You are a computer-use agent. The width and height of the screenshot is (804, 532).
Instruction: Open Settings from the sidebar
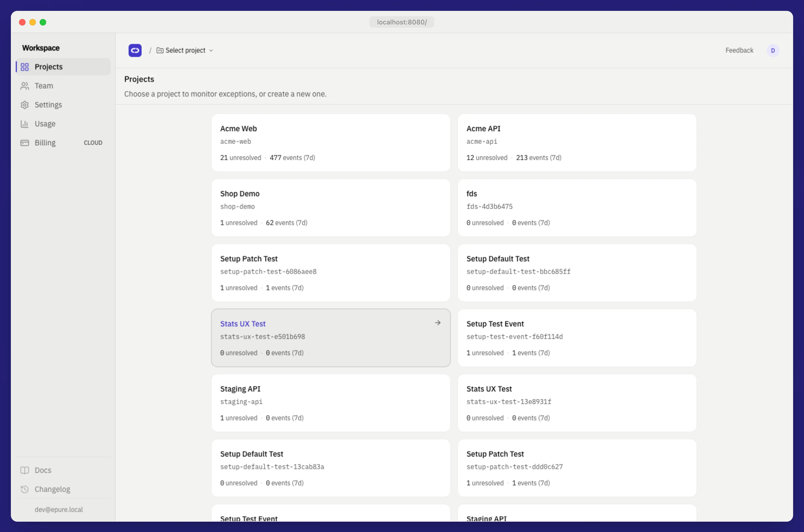[x=63, y=105]
